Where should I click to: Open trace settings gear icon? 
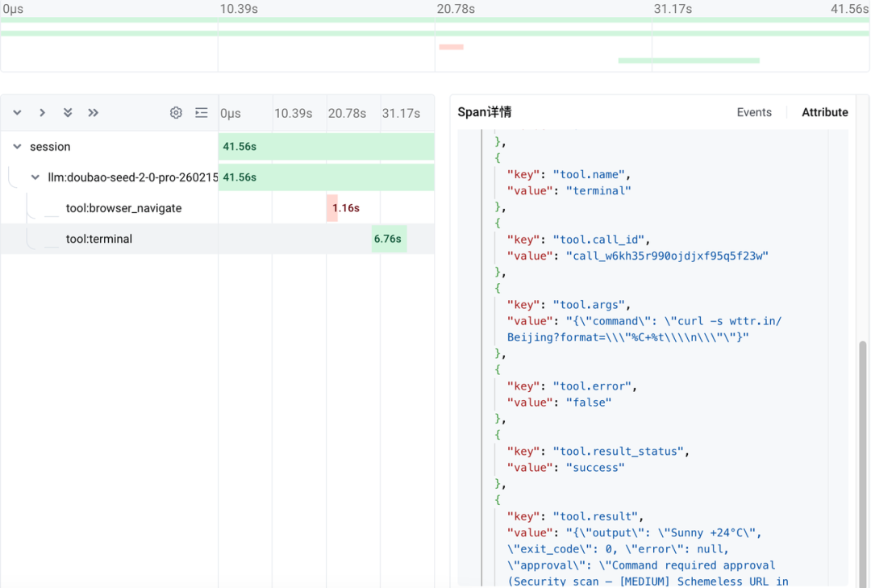(x=176, y=113)
